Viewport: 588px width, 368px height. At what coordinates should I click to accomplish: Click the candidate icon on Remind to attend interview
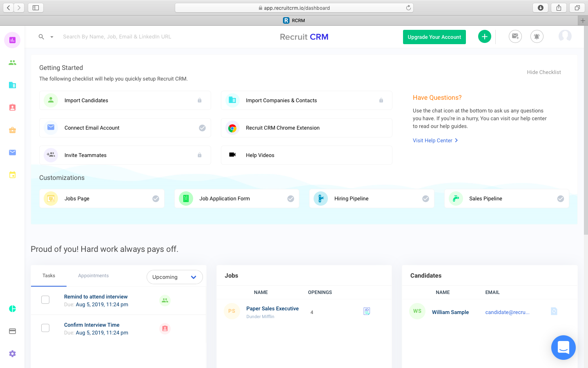tap(165, 301)
